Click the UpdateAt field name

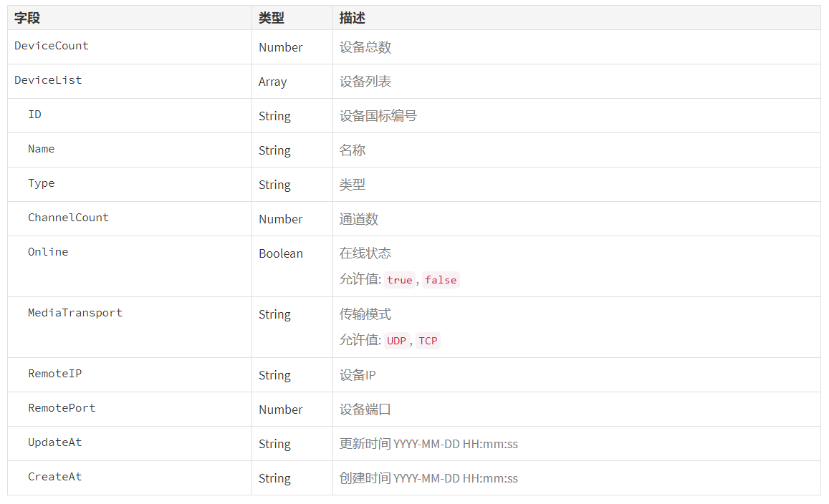click(54, 442)
